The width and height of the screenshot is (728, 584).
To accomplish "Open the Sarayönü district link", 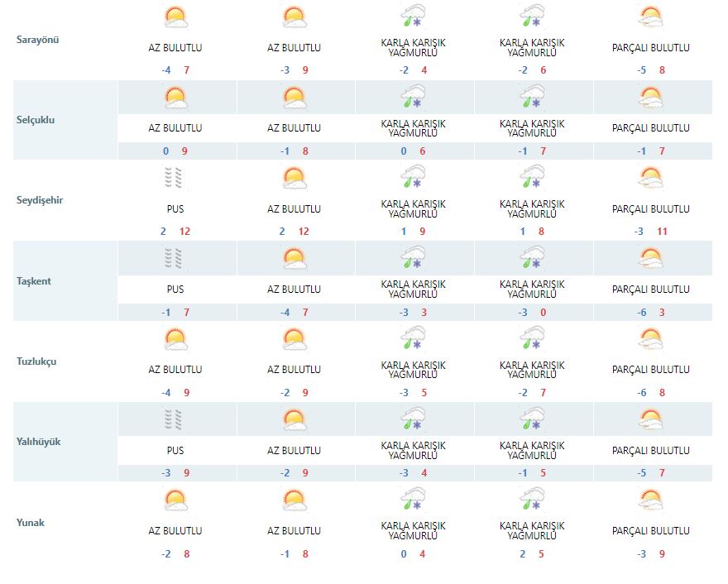I will coord(39,40).
